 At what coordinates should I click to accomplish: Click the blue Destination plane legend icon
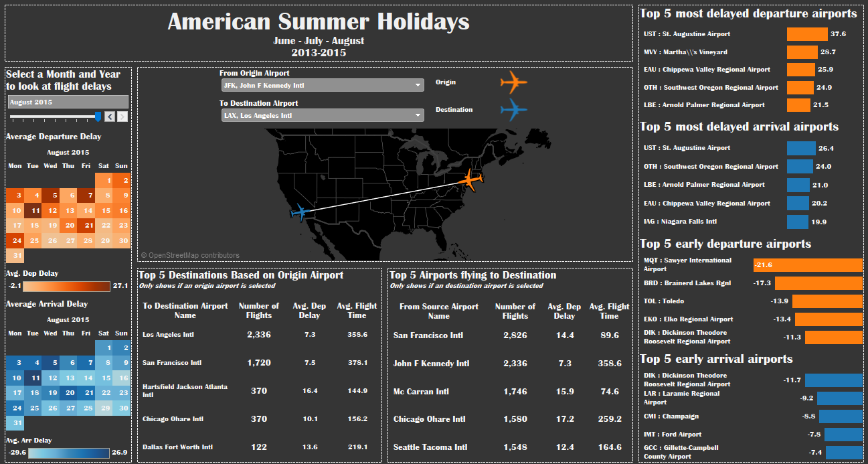point(513,109)
